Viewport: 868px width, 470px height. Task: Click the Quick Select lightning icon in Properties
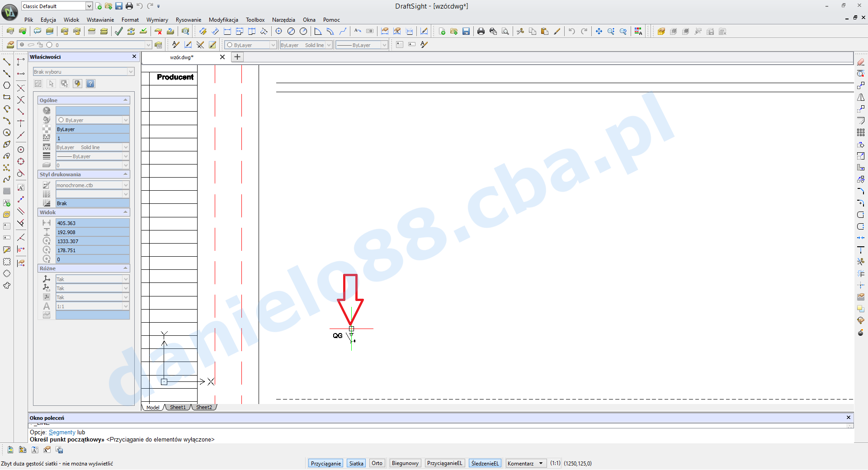77,84
